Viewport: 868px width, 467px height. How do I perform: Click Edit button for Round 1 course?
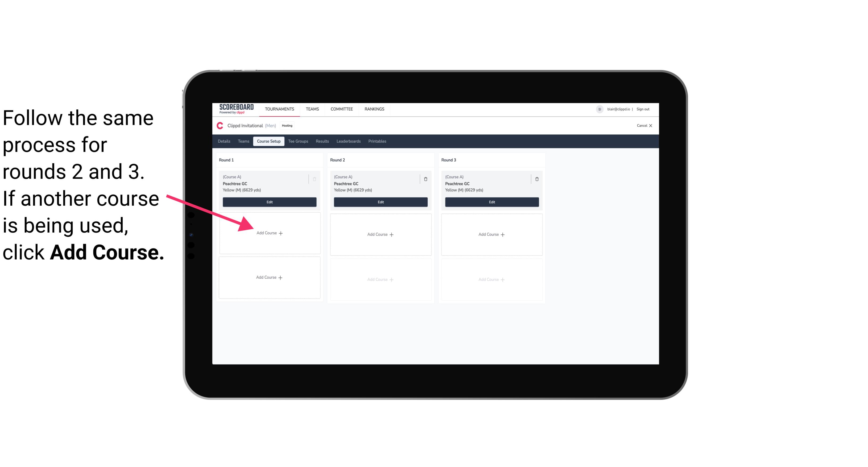click(x=268, y=202)
